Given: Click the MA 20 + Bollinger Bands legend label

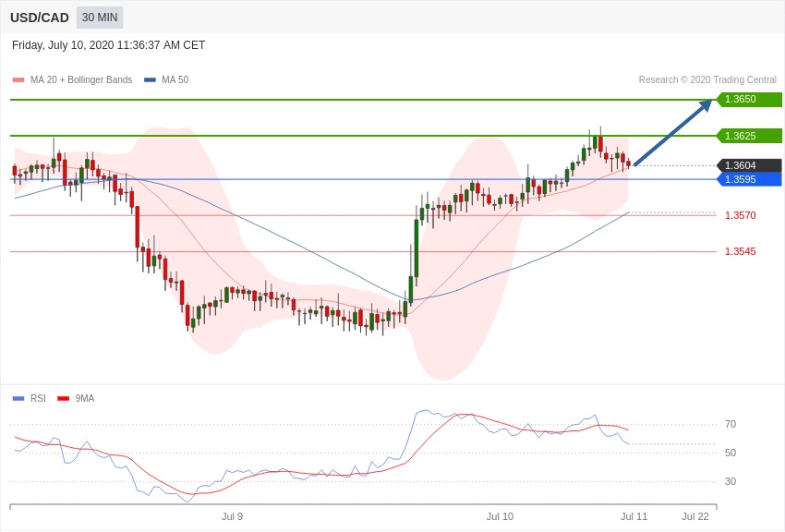Looking at the screenshot, I should point(81,79).
